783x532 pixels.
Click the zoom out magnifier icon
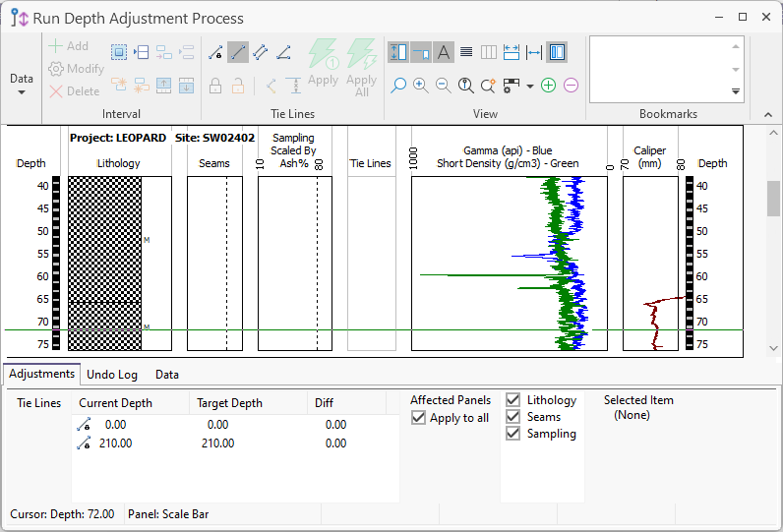pos(443,86)
